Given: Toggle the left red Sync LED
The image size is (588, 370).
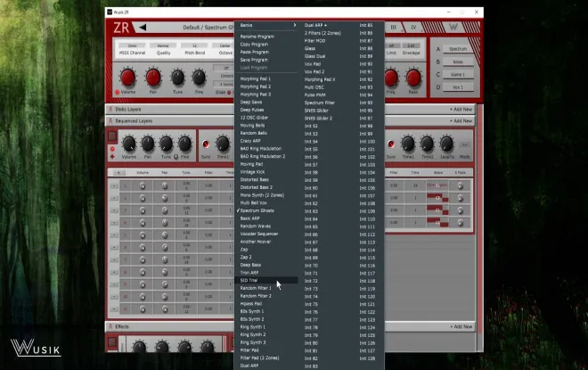Looking at the screenshot, I should click(206, 144).
